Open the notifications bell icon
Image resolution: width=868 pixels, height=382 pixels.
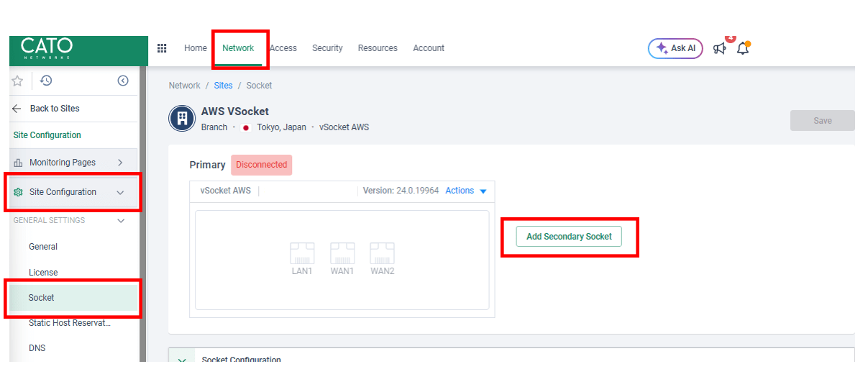(743, 48)
